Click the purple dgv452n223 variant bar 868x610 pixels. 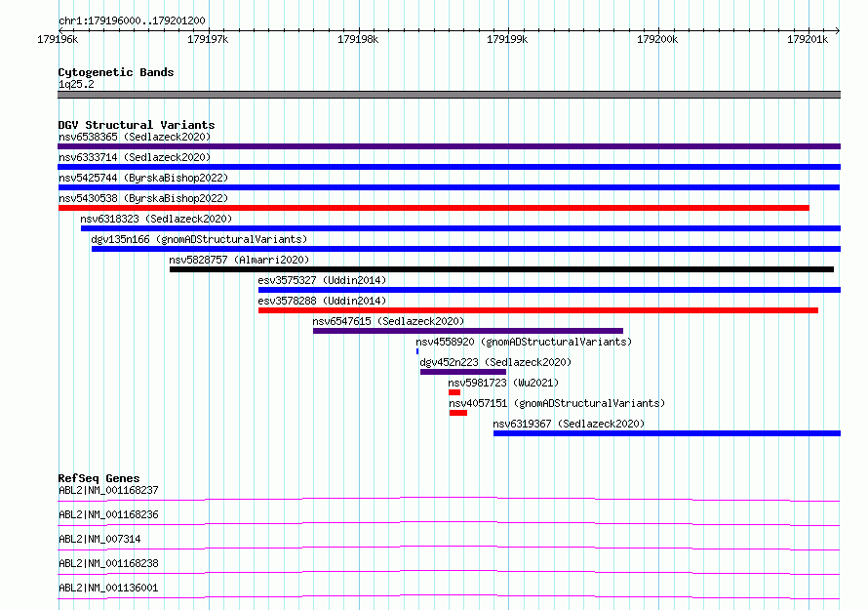pos(463,372)
